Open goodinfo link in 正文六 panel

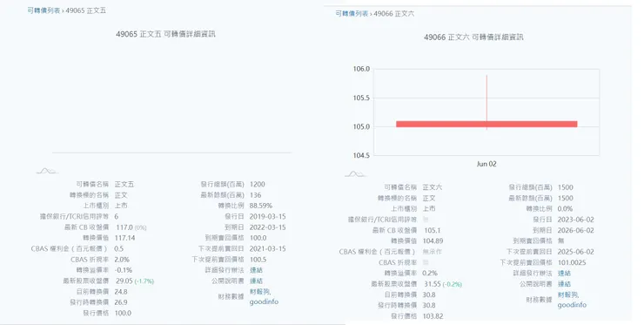572,305
